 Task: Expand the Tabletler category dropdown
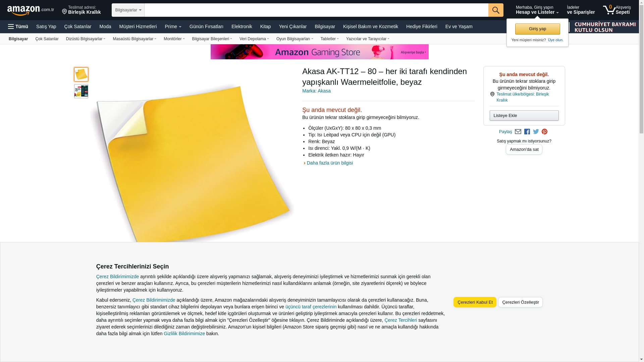coord(330,39)
